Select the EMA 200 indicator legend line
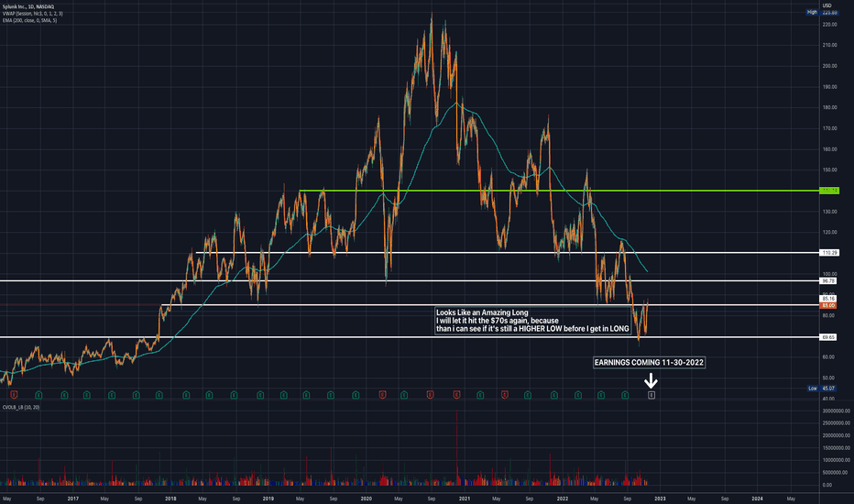854x504 pixels. pyautogui.click(x=29, y=20)
